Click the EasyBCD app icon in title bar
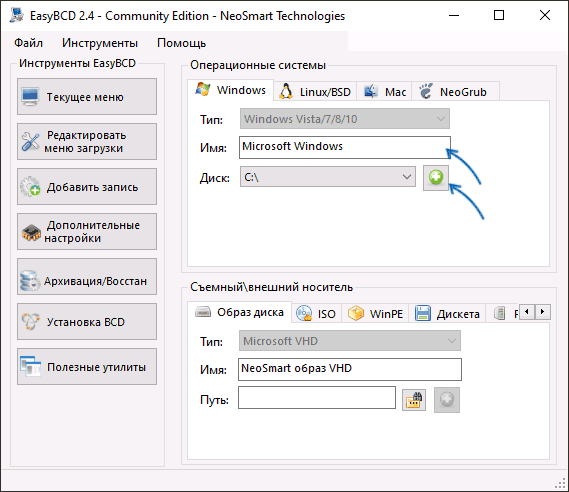 coord(16,15)
